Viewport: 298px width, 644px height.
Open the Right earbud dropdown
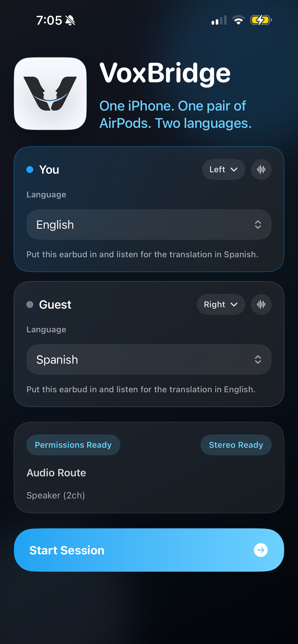click(x=221, y=305)
